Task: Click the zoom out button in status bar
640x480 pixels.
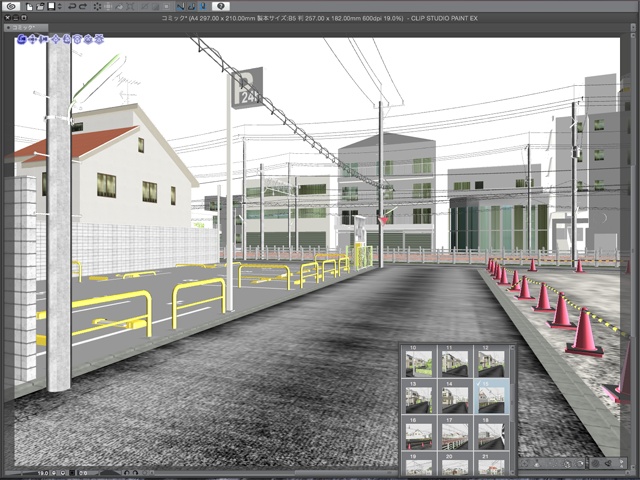Action: click(x=54, y=473)
